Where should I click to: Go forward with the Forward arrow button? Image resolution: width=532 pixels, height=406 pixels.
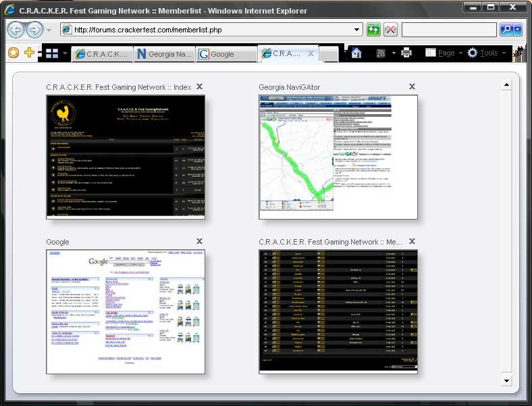click(35, 30)
